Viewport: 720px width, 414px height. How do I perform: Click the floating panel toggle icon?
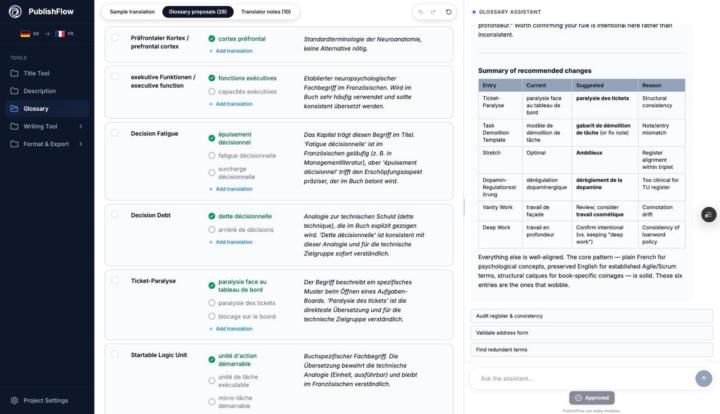(x=709, y=214)
